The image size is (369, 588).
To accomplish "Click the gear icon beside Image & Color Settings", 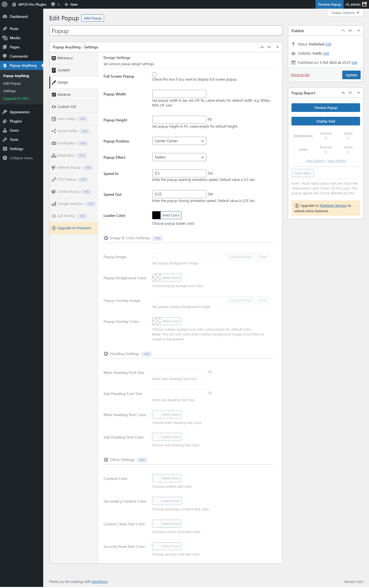I will pos(106,238).
